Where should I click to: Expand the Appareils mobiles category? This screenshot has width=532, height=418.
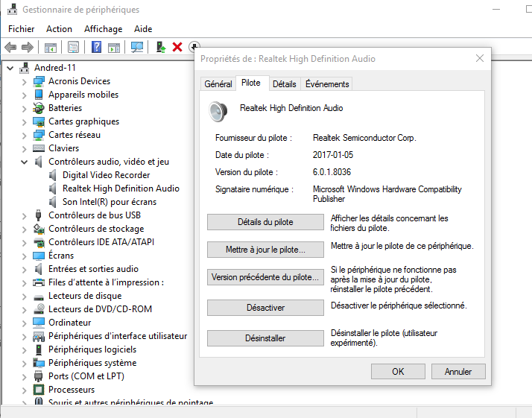24,95
